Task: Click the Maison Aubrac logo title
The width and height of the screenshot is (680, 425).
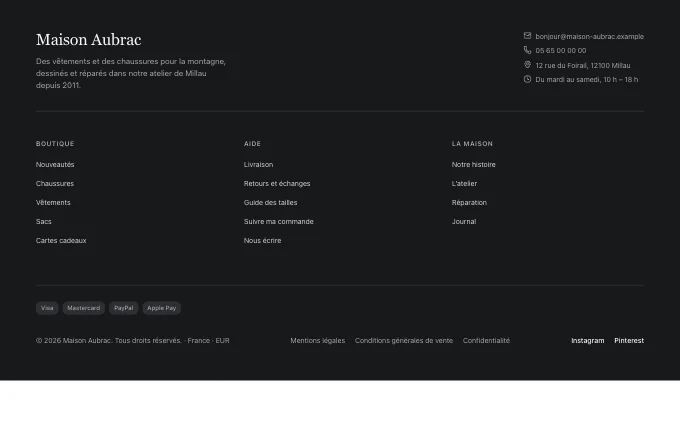Action: click(x=88, y=40)
